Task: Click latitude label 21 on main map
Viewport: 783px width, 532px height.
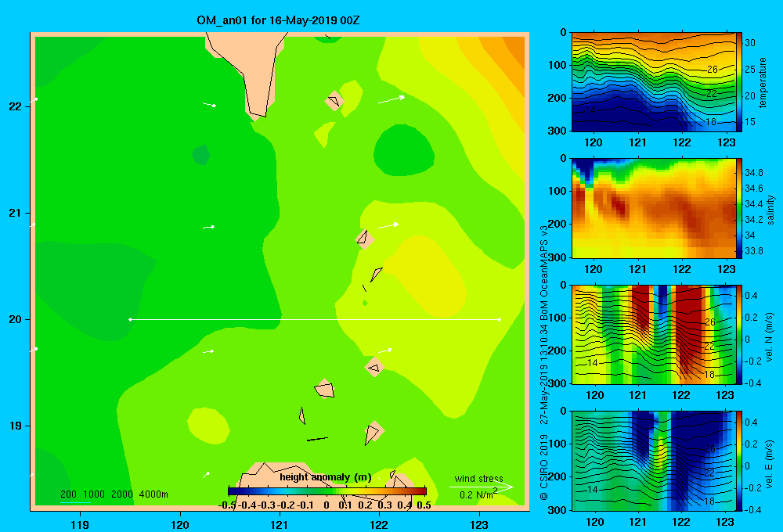Action: pos(16,213)
